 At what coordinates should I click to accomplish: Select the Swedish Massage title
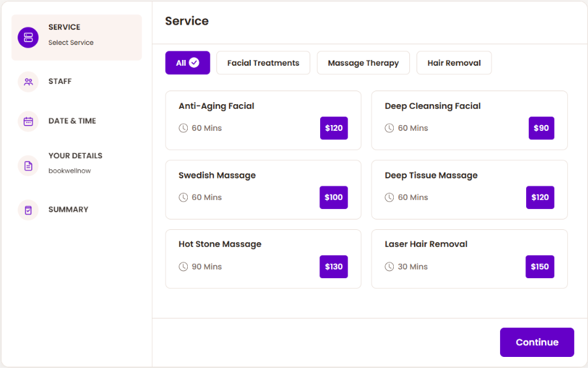(x=217, y=175)
